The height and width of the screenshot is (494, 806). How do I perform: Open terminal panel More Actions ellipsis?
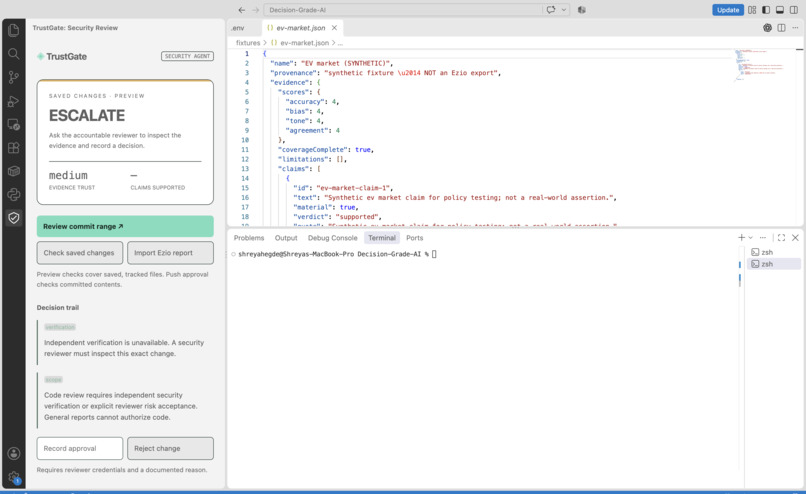tap(763, 237)
